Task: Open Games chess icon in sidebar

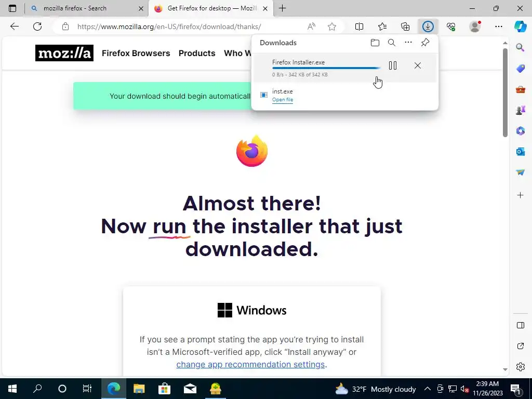Action: (520, 110)
